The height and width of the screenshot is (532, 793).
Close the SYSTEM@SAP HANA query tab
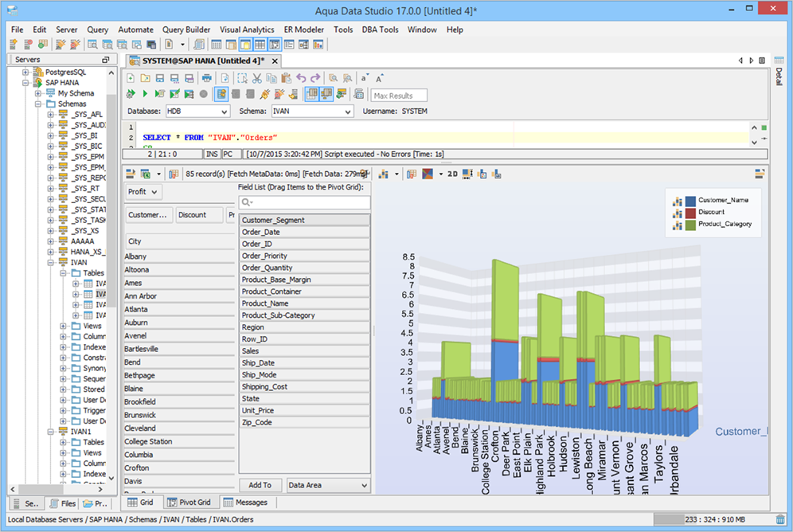(x=275, y=61)
